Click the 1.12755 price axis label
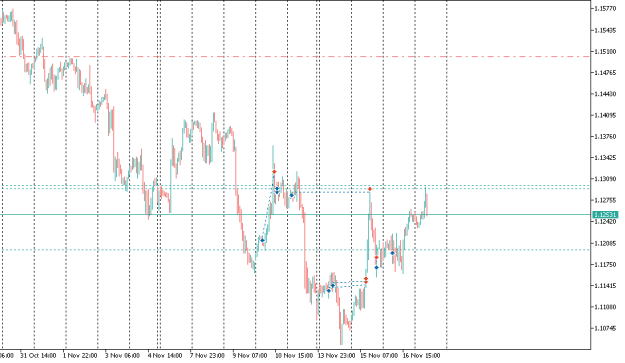The height and width of the screenshot is (363, 625). click(x=605, y=200)
